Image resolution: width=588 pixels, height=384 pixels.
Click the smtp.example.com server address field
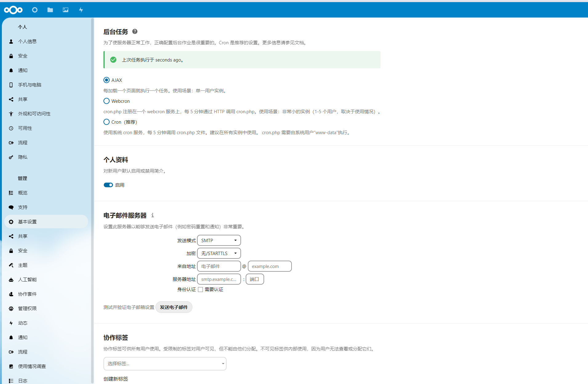click(x=219, y=279)
